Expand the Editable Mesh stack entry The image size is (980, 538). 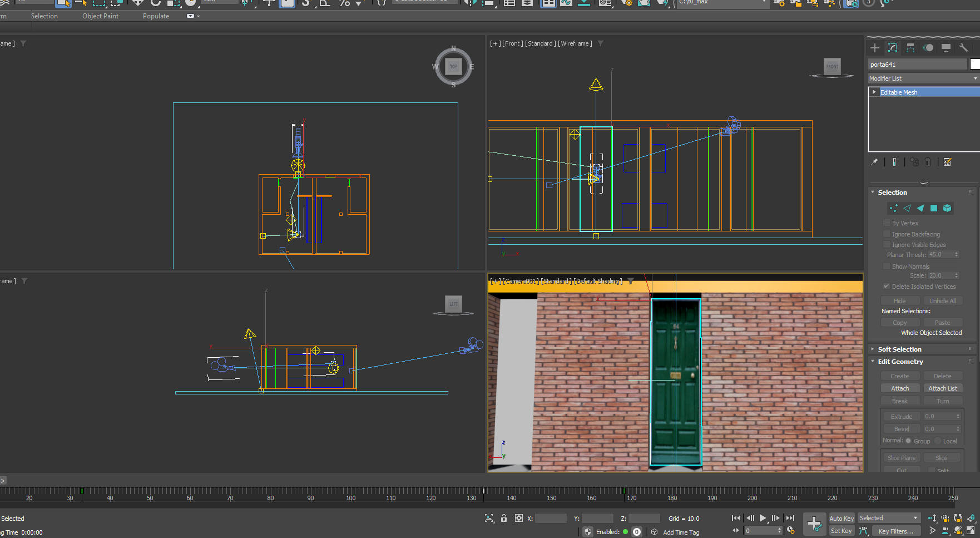874,92
